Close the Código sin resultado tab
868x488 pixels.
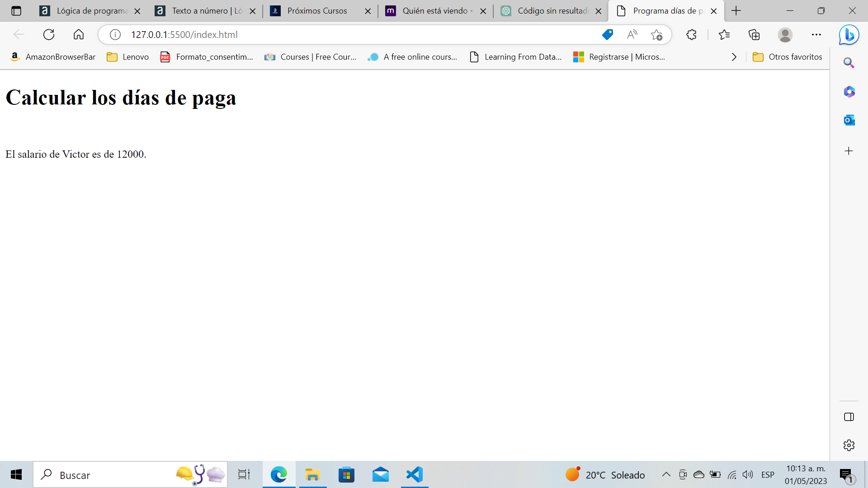(x=599, y=11)
